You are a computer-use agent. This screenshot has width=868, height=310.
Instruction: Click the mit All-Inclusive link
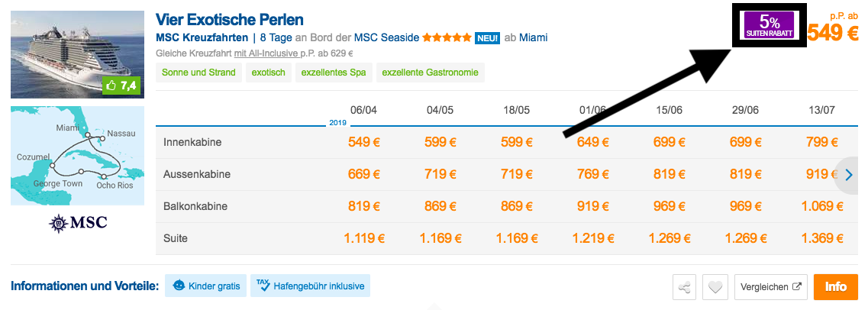pos(266,54)
